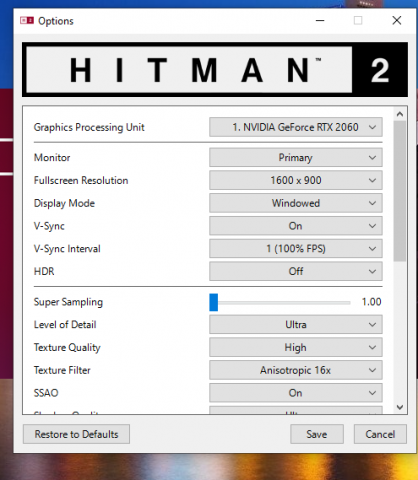
Task: Click the scrollbar down arrow
Action: 400,407
